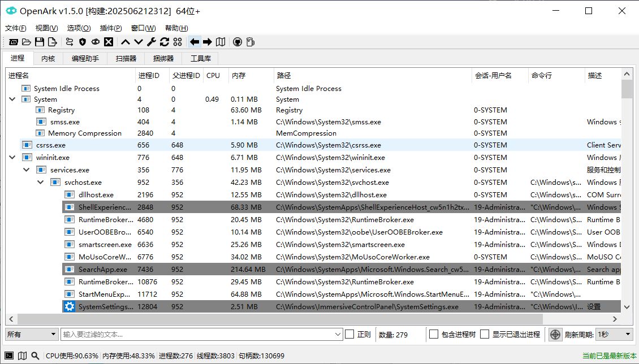
Task: Click the horizontal scrollbar thumb
Action: [279, 319]
